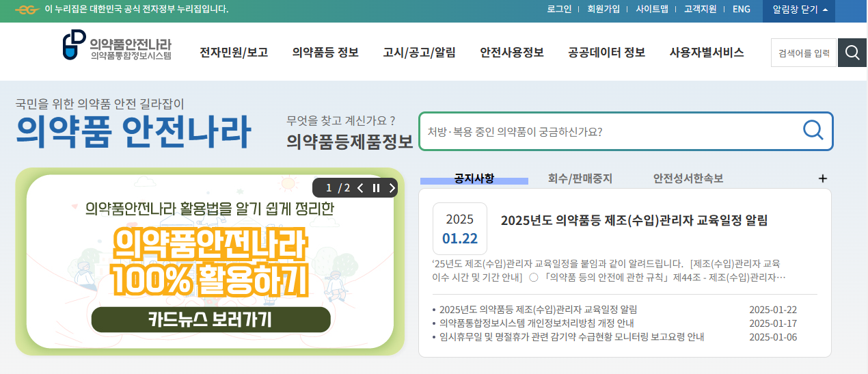The height and width of the screenshot is (374, 868).
Task: Click the 의약품등제품정보 label
Action: click(x=349, y=142)
